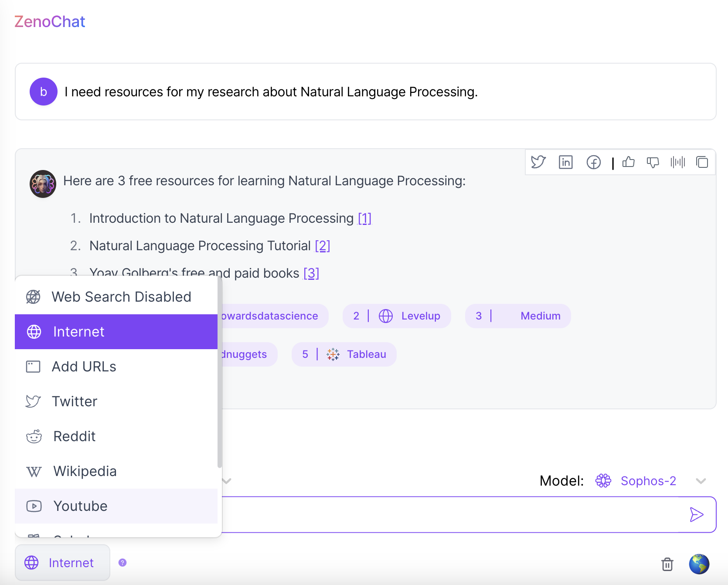Play the response as audio
Viewport: 728px width, 585px height.
(x=678, y=162)
